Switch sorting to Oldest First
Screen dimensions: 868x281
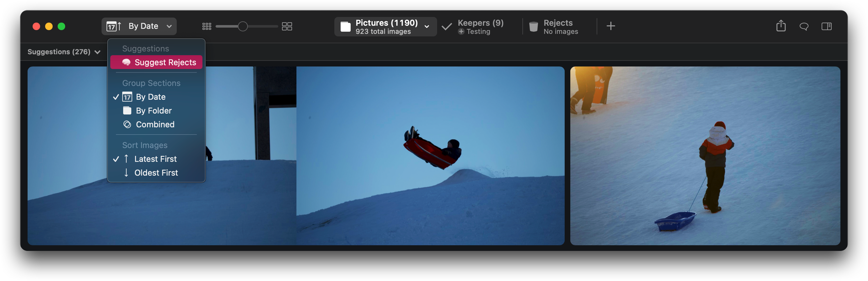tap(156, 173)
